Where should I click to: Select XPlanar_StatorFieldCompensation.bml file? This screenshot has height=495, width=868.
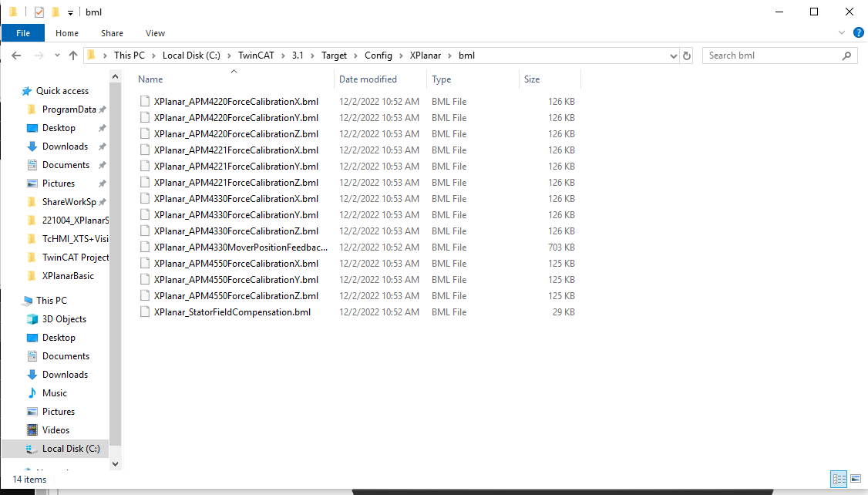pos(232,312)
